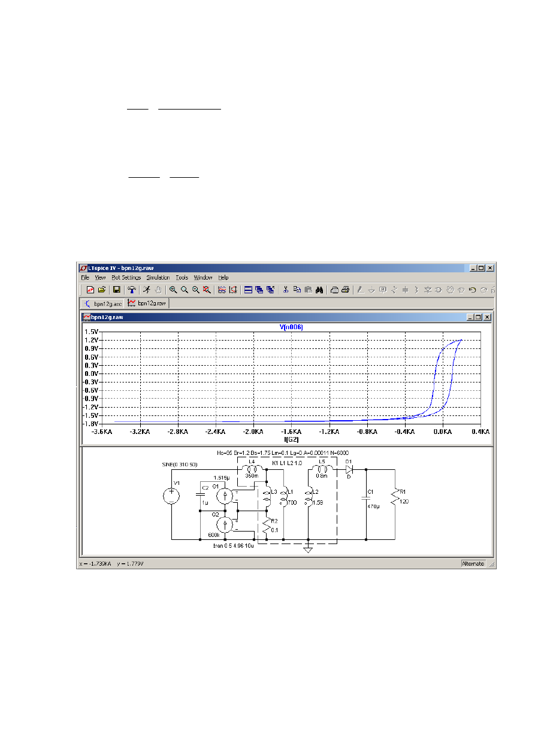
Task: Click the Zoom Out magnifier icon
Action: 196,290
